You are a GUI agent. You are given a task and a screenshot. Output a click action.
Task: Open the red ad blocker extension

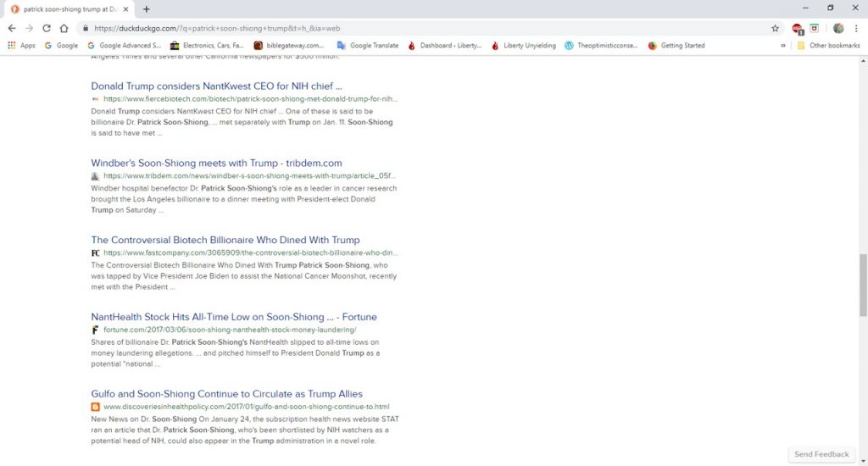coord(797,29)
